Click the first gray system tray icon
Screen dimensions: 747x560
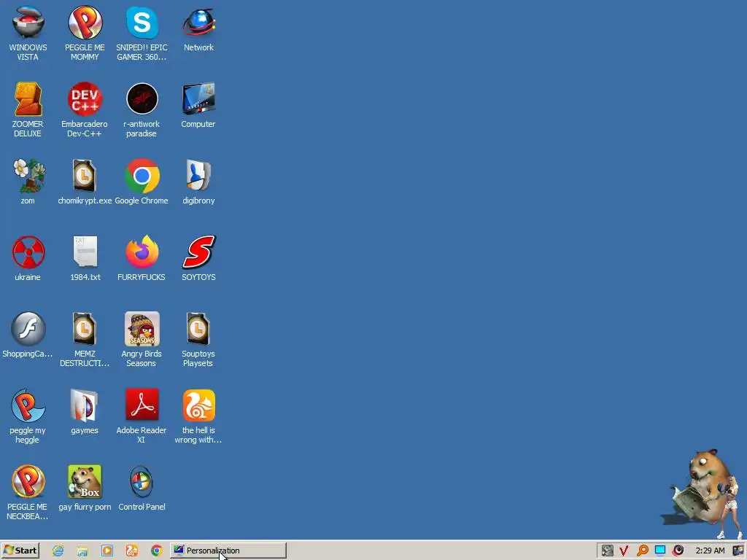(x=607, y=551)
